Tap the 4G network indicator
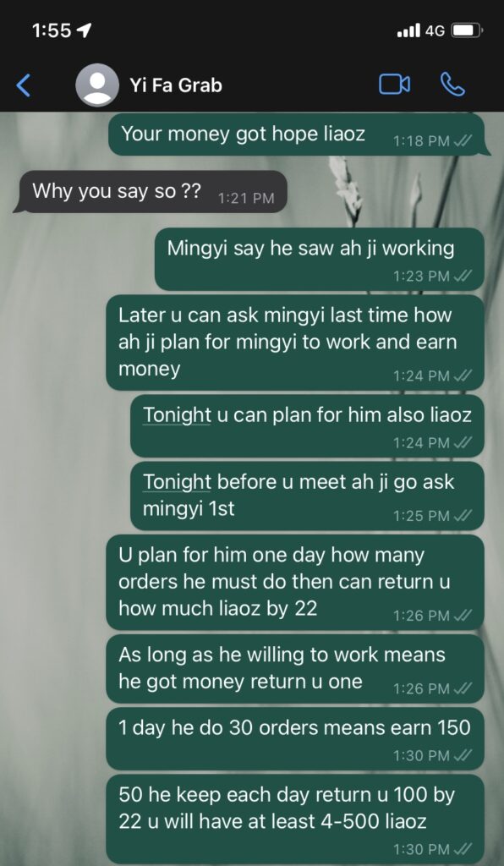The image size is (504, 866). point(435,31)
